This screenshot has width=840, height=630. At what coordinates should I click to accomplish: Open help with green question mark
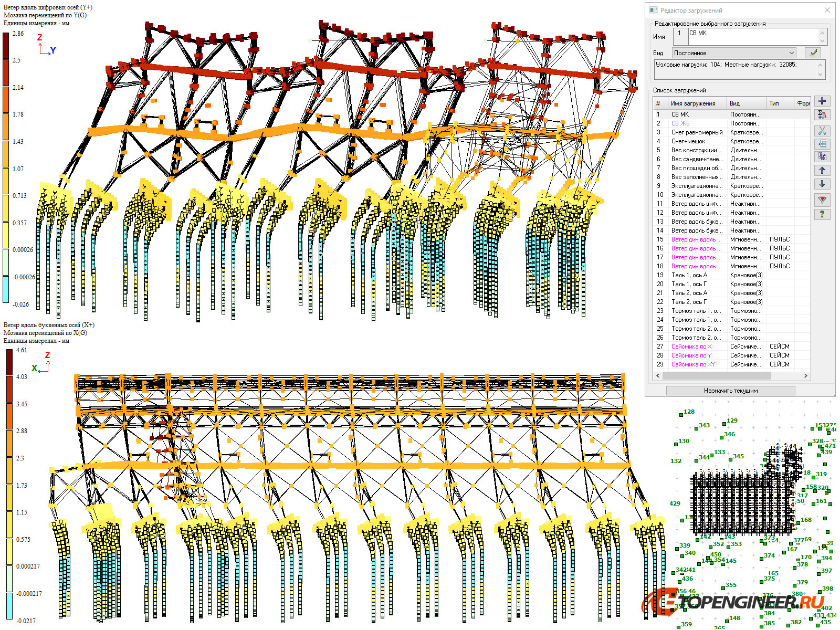[x=822, y=214]
